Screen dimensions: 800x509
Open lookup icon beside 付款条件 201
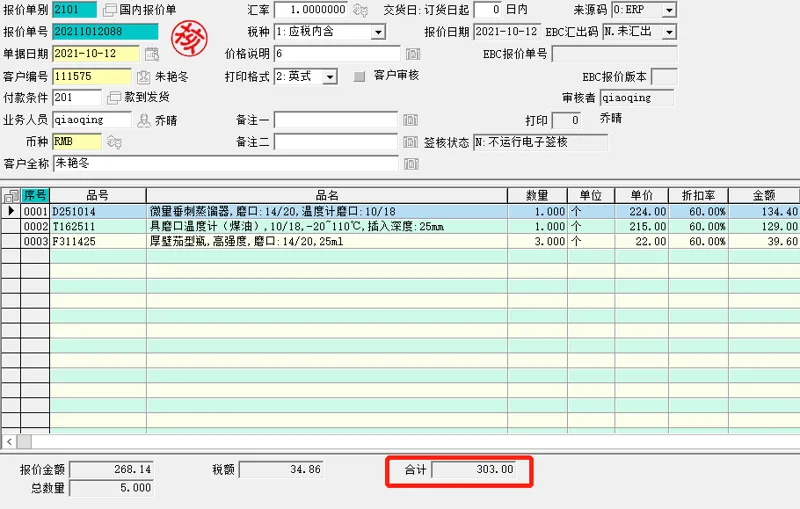[x=114, y=97]
